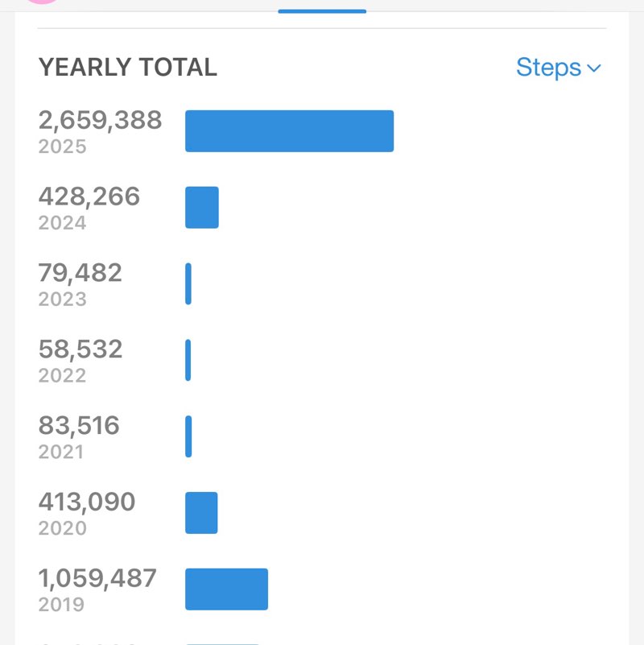This screenshot has height=645, width=644.
Task: Select the 2020 blue bar
Action: pyautogui.click(x=201, y=513)
